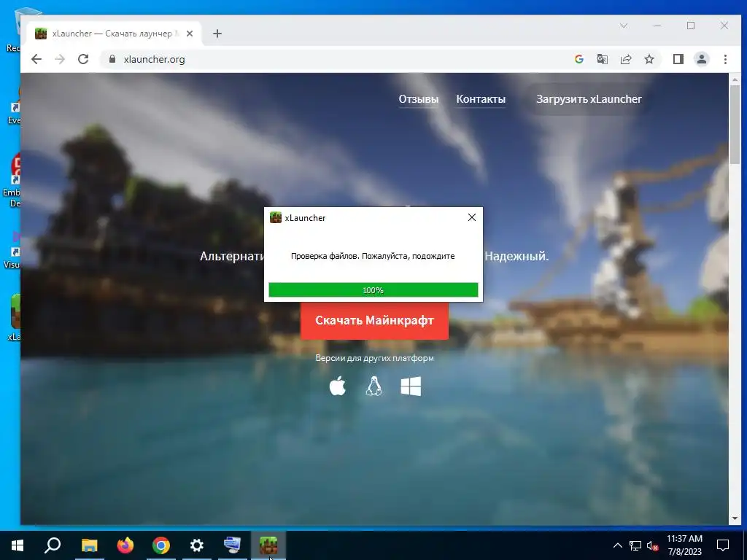Open the network tray icon
747x560 pixels.
[635, 545]
